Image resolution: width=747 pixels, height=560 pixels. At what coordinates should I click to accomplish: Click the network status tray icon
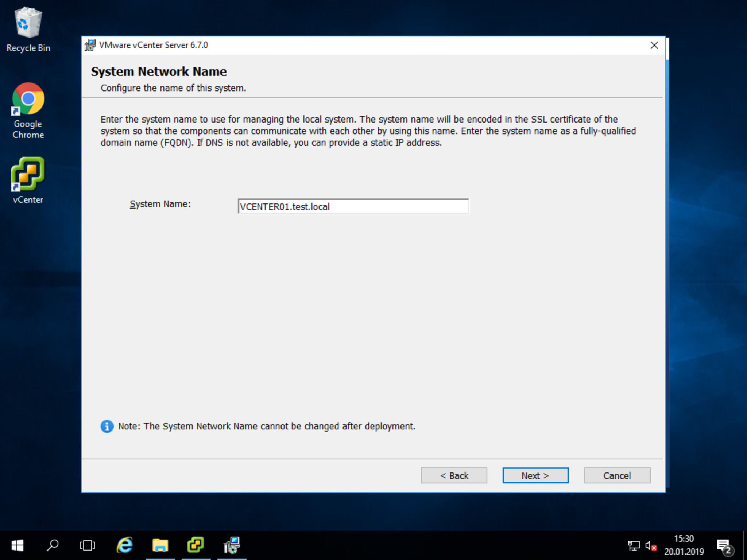click(634, 546)
